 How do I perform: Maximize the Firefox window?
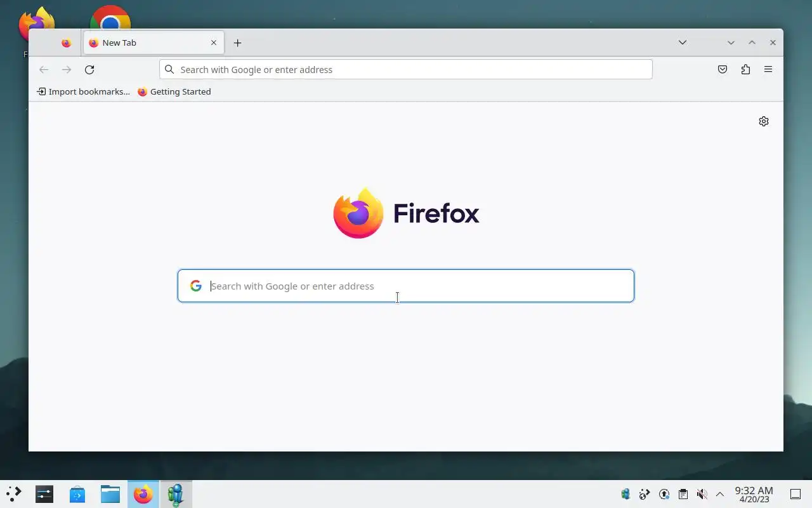coord(752,43)
